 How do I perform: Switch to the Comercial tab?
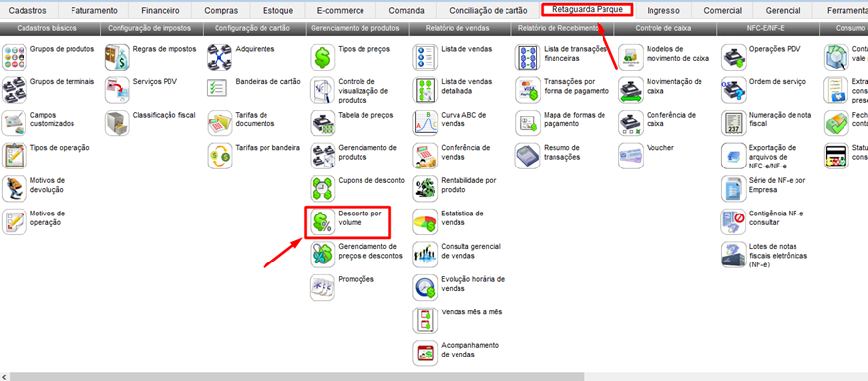[x=722, y=11]
